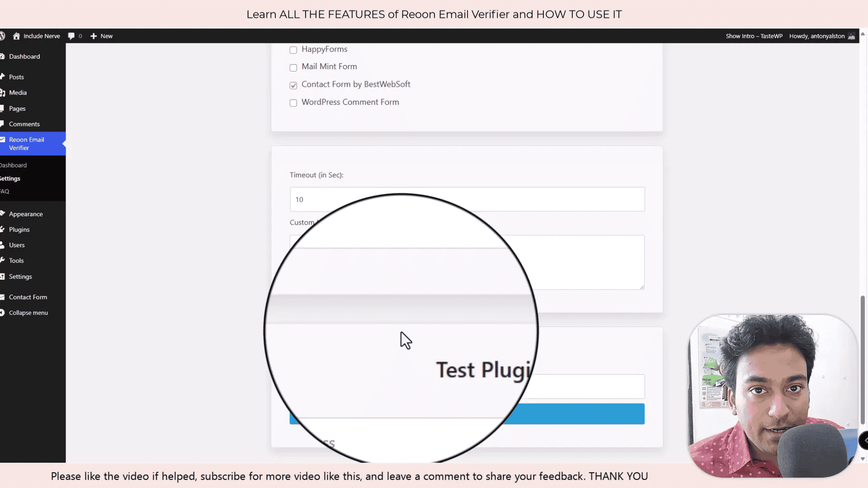Click the FAQ sidebar link

pos(6,191)
